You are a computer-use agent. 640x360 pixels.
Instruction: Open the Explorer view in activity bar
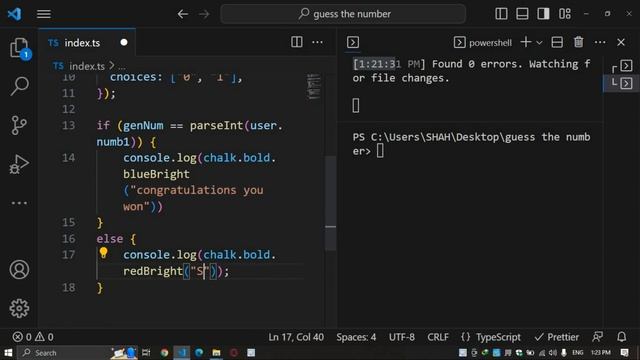tap(19, 49)
